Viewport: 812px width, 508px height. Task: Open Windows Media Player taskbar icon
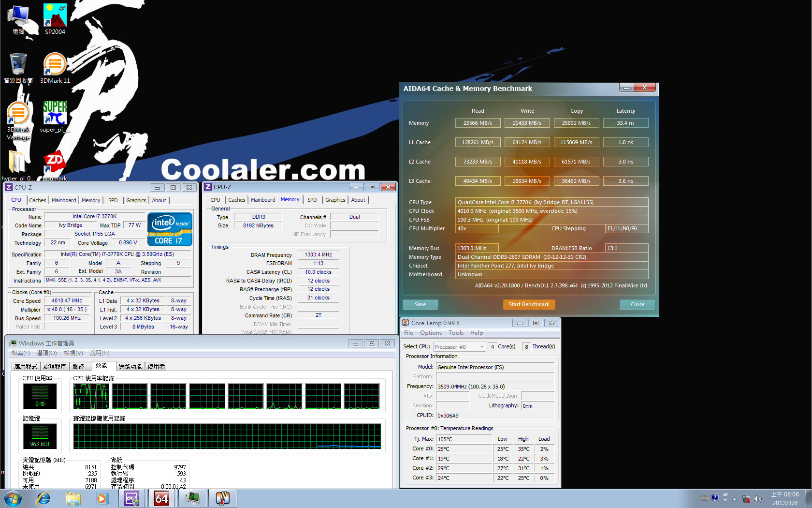(x=102, y=498)
